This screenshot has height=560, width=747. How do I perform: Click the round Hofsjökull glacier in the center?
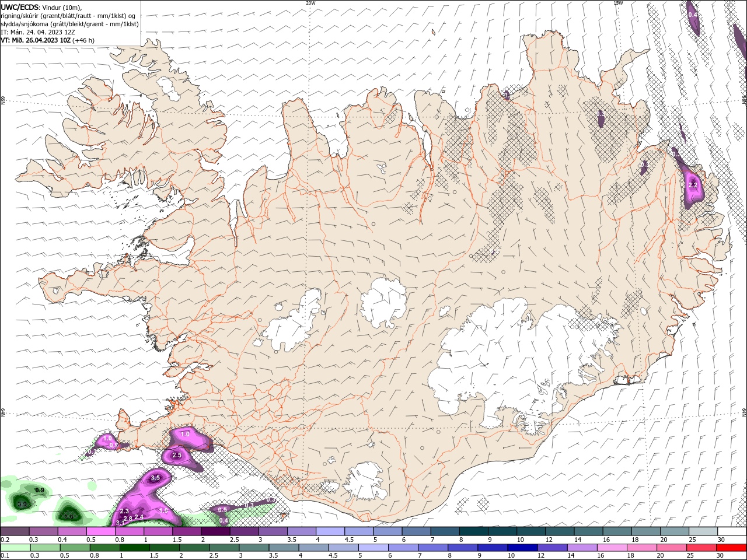(x=383, y=303)
